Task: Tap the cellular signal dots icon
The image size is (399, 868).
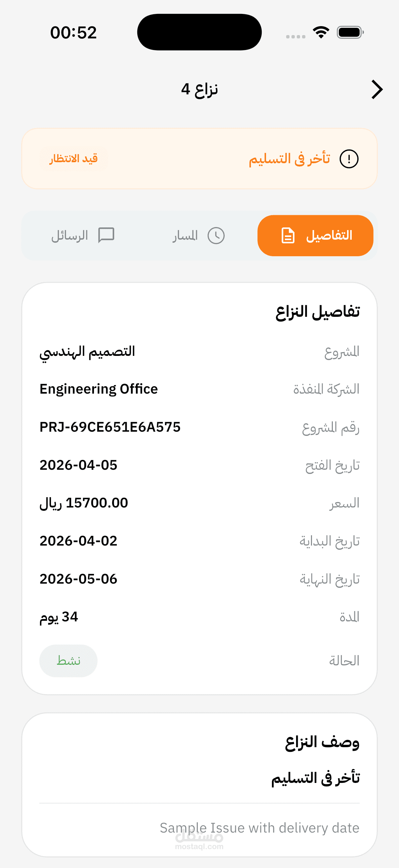Action: tap(296, 36)
